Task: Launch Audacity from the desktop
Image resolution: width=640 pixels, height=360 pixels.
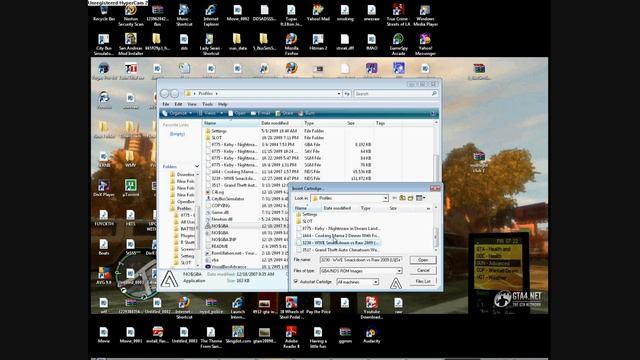Action: [371, 335]
